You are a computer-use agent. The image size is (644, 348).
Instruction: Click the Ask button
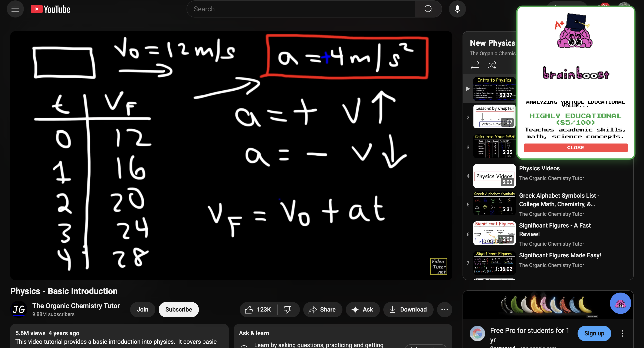(x=362, y=309)
